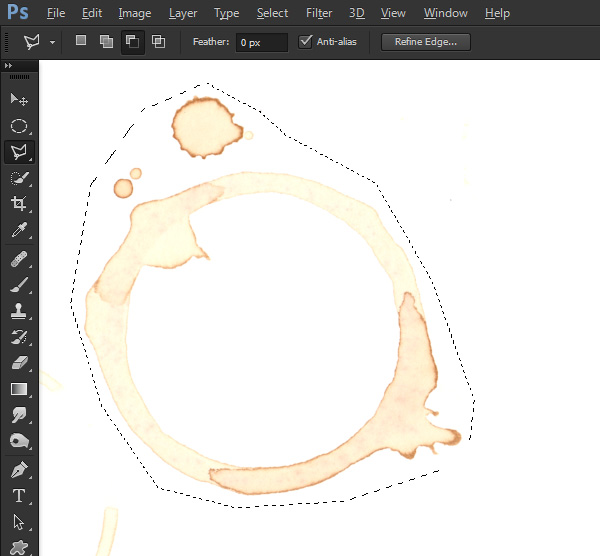Open the Filter menu
Image resolution: width=600 pixels, height=556 pixels.
click(319, 13)
